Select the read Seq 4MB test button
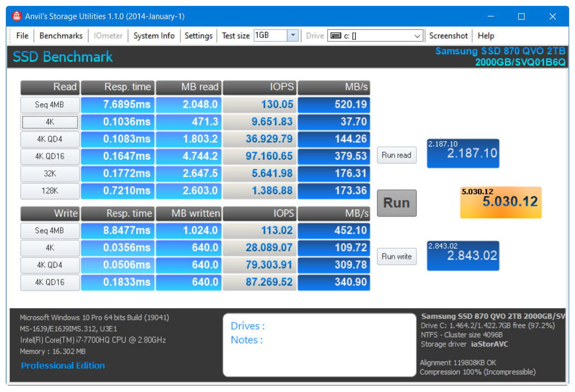 click(50, 104)
